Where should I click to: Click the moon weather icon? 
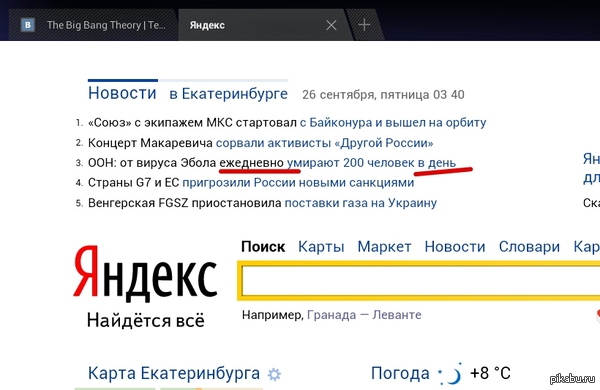(x=451, y=374)
